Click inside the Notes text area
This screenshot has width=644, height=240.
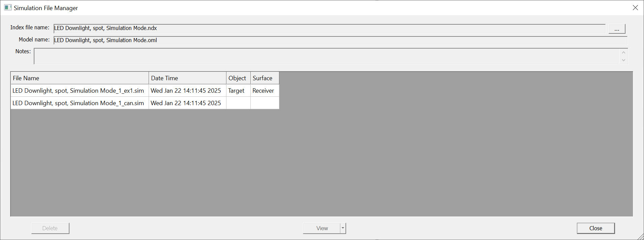pos(326,56)
